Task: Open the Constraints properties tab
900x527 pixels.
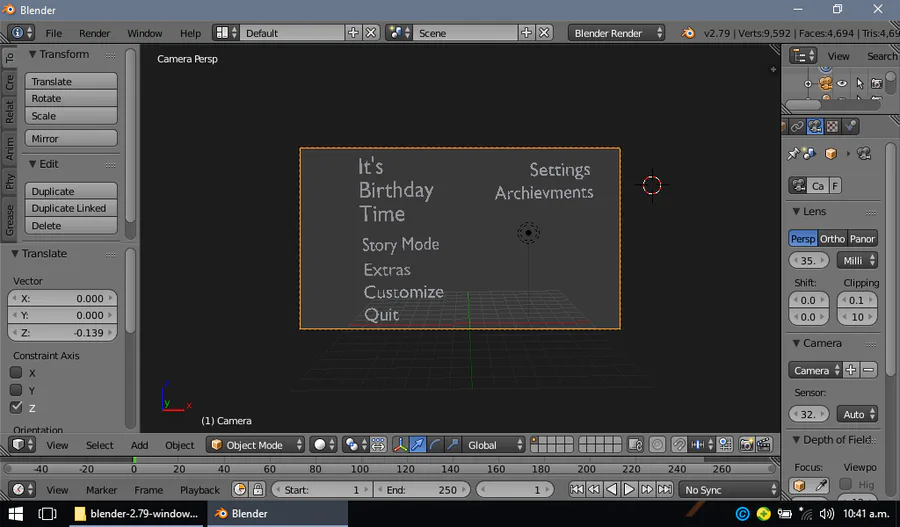Action: (797, 126)
